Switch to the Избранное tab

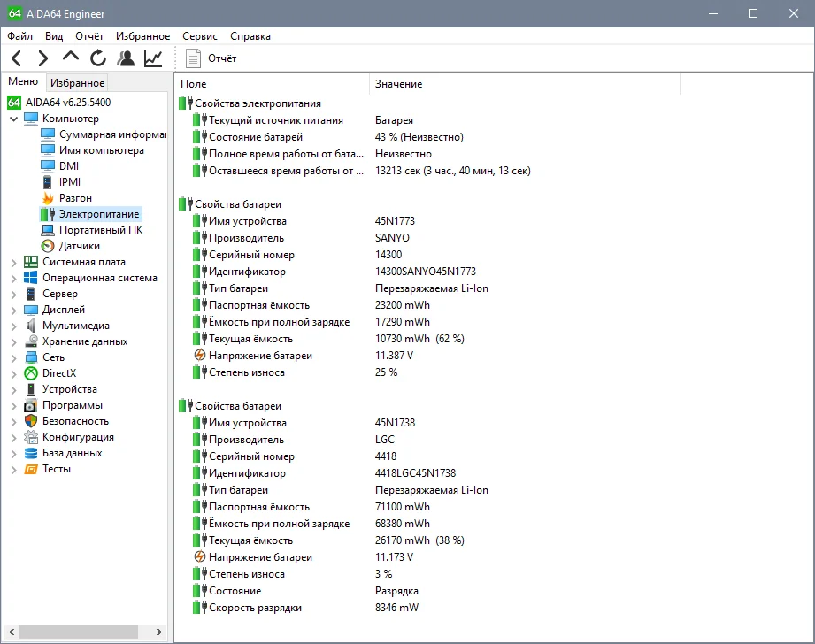[78, 83]
